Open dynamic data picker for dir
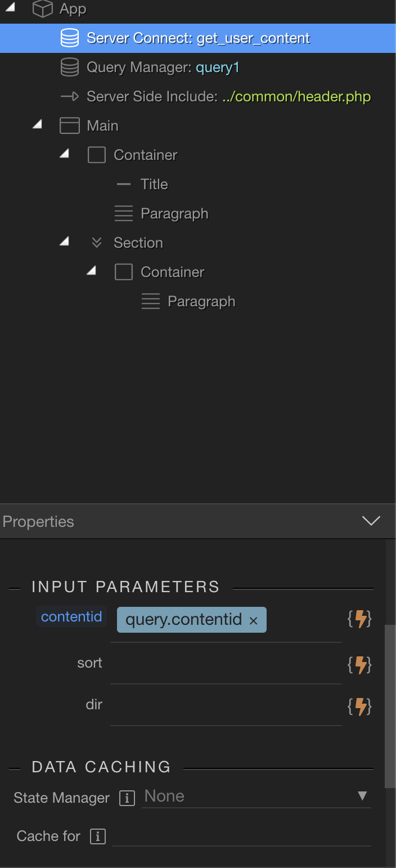 click(360, 706)
